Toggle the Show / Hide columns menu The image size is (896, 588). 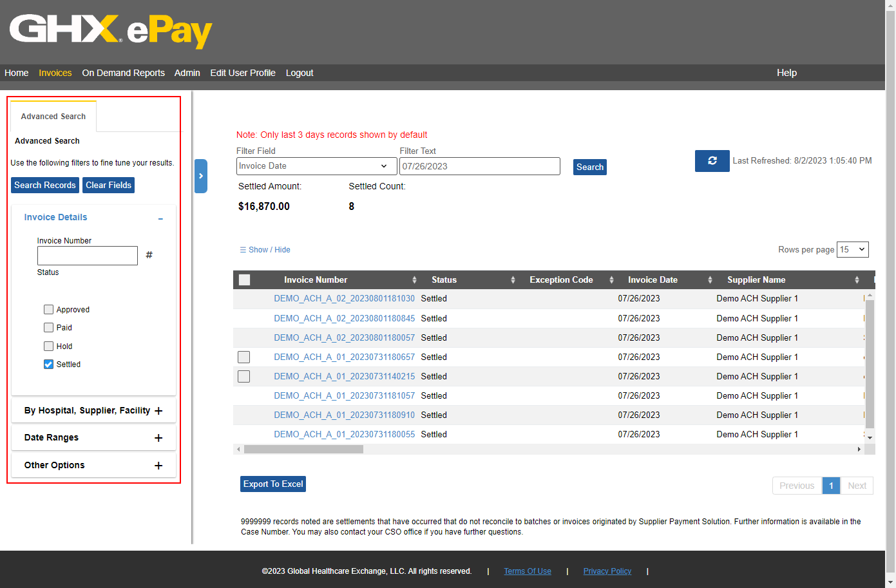[x=265, y=250]
